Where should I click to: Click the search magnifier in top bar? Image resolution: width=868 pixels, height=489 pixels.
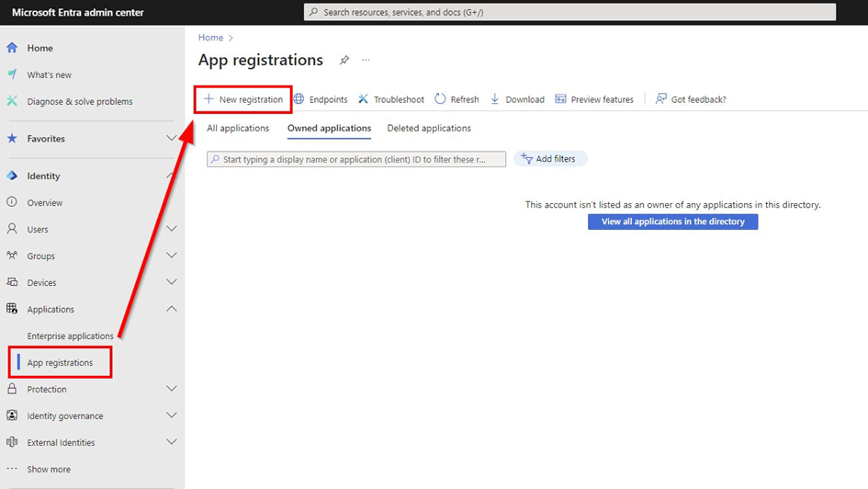(x=314, y=12)
